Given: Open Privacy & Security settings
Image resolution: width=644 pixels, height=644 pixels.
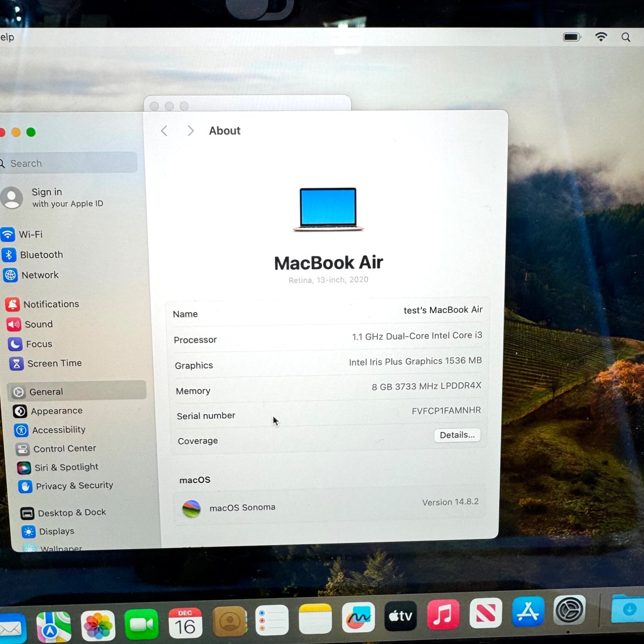Looking at the screenshot, I should click(x=74, y=486).
